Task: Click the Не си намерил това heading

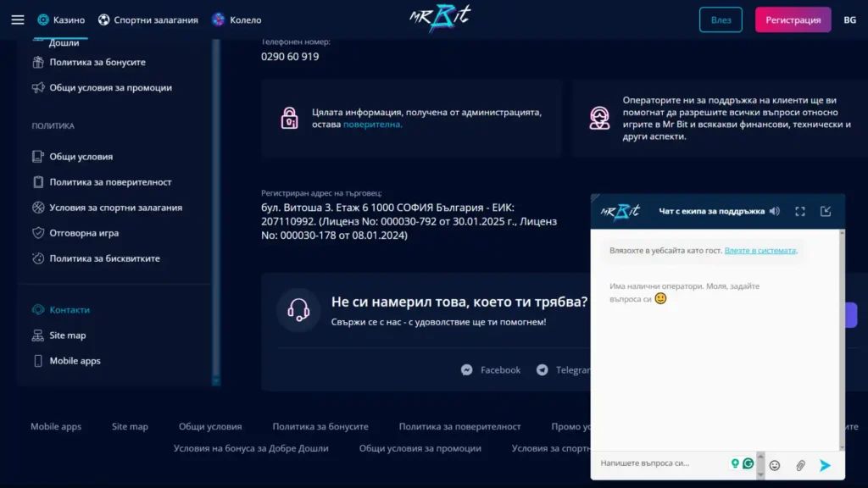Action: 459,302
